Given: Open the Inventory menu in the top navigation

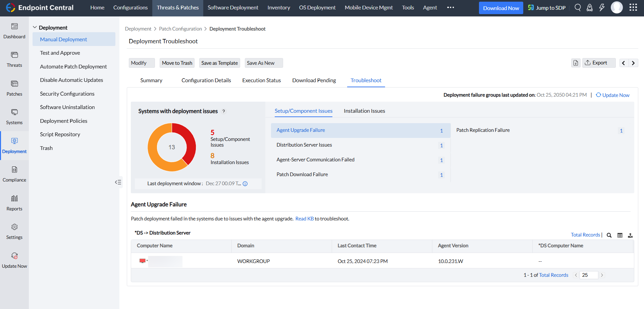Looking at the screenshot, I should (x=279, y=7).
